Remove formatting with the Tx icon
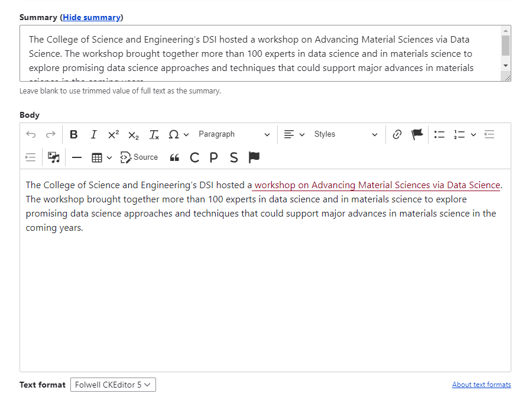Screen dimensions: 532x400 pos(154,134)
